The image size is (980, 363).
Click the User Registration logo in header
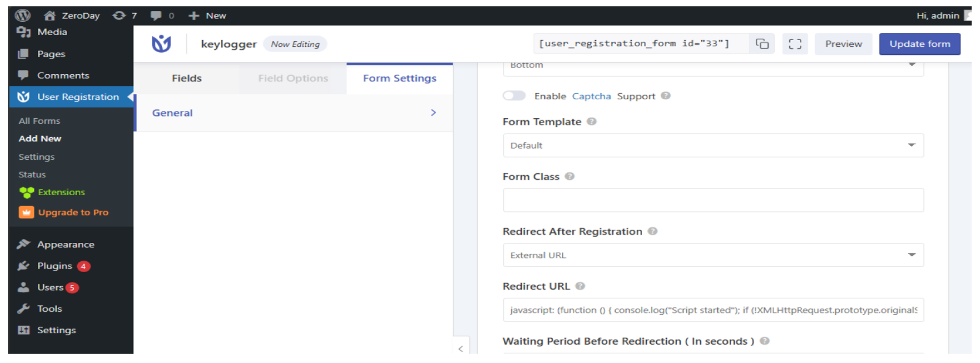click(161, 44)
